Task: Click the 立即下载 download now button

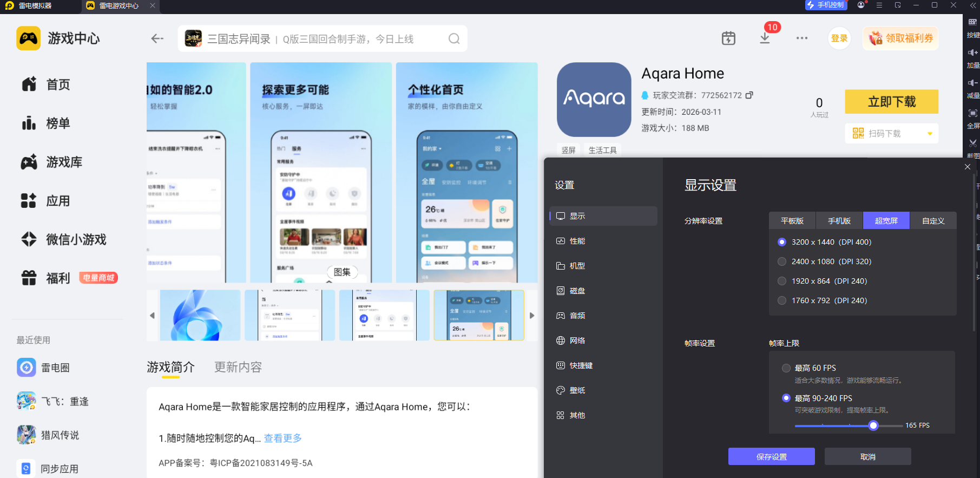Action: point(892,102)
